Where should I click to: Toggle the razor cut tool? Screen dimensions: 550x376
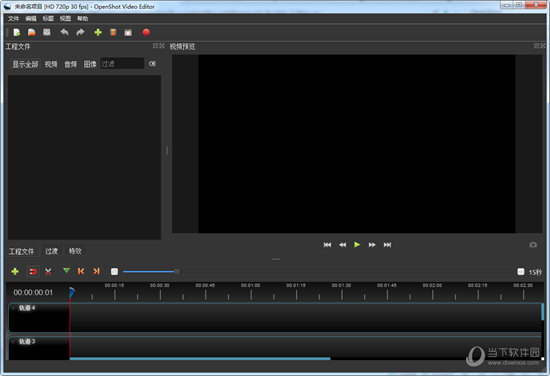click(48, 271)
